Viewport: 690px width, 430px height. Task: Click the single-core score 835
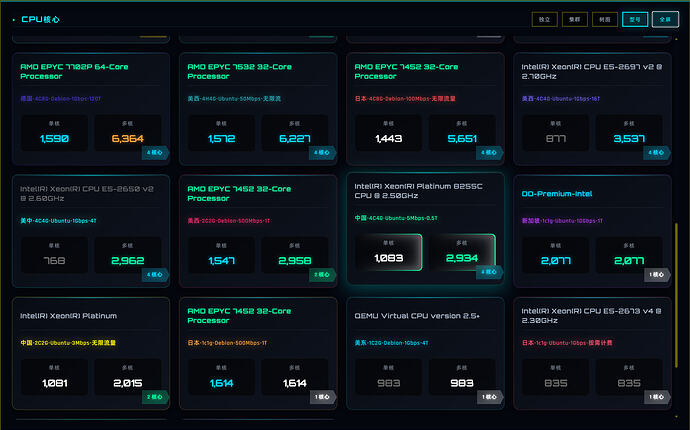click(556, 383)
